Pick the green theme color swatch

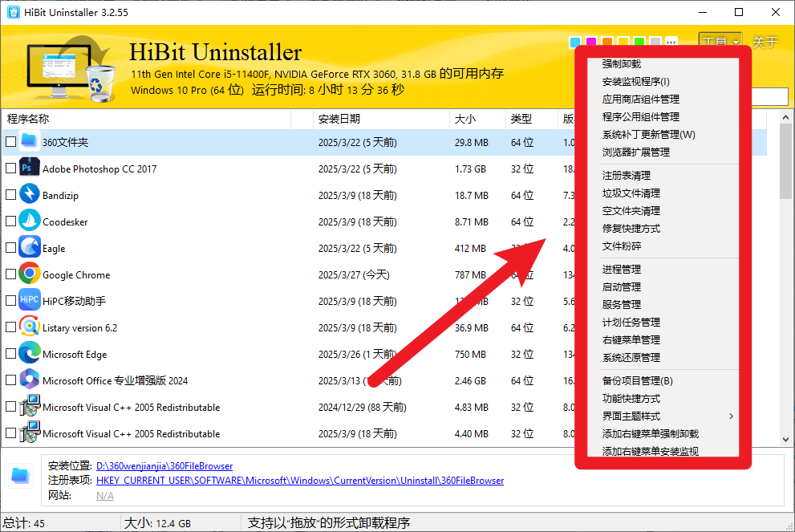click(x=638, y=39)
